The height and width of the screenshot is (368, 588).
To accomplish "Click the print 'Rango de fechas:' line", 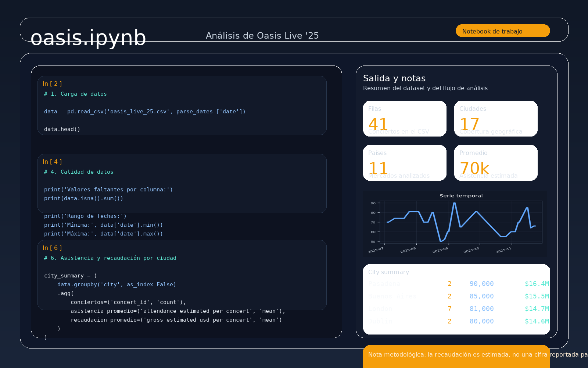I will [85, 216].
